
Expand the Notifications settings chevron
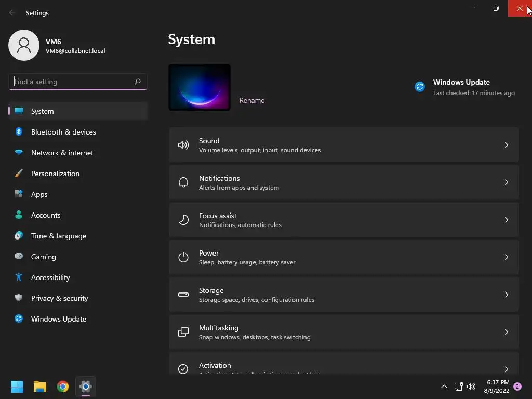tap(506, 182)
